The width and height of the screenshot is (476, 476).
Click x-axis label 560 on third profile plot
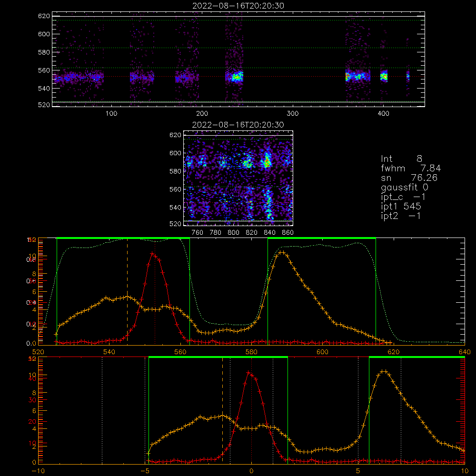[180, 352]
